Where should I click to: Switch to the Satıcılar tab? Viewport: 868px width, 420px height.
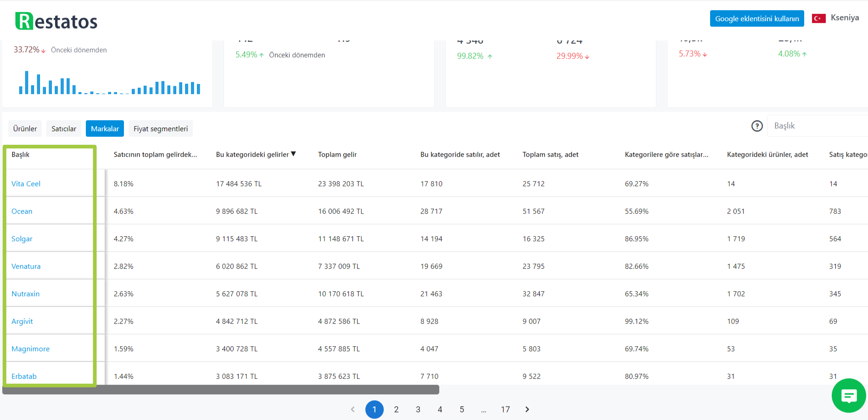pyautogui.click(x=64, y=129)
